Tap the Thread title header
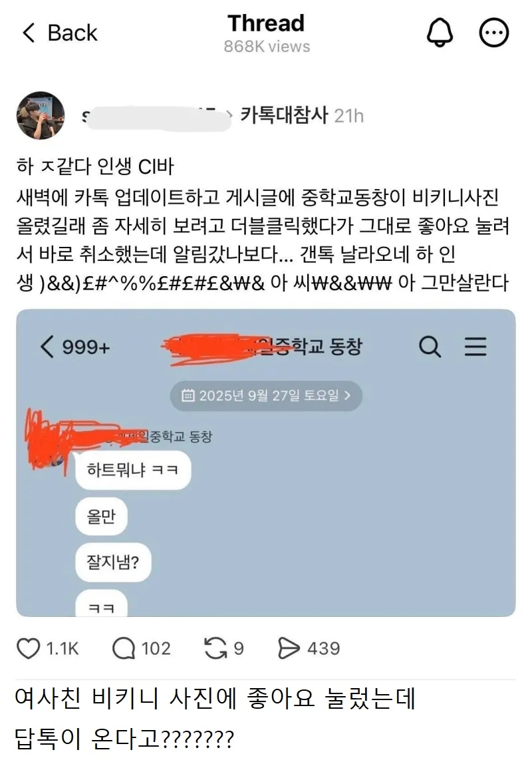This screenshot has height=764, width=532. tap(266, 23)
